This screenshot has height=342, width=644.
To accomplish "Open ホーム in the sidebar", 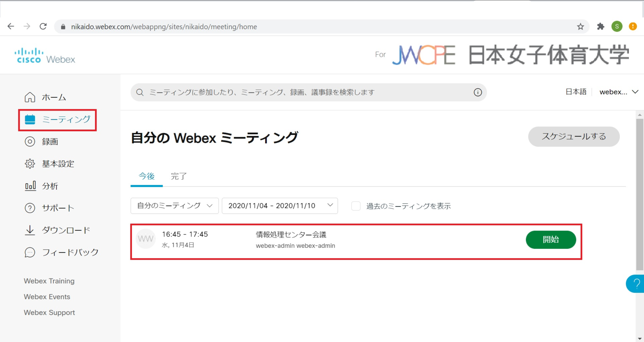I will [x=54, y=97].
